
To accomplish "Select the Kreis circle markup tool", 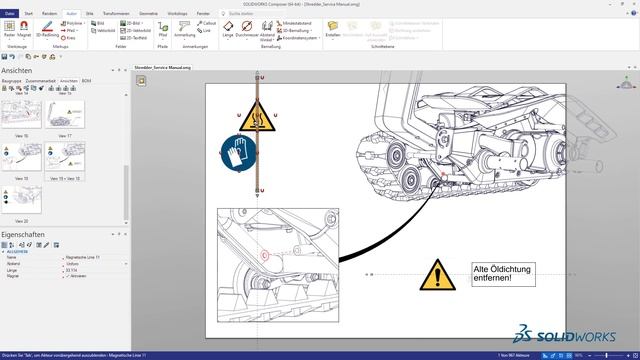I will (x=69, y=38).
